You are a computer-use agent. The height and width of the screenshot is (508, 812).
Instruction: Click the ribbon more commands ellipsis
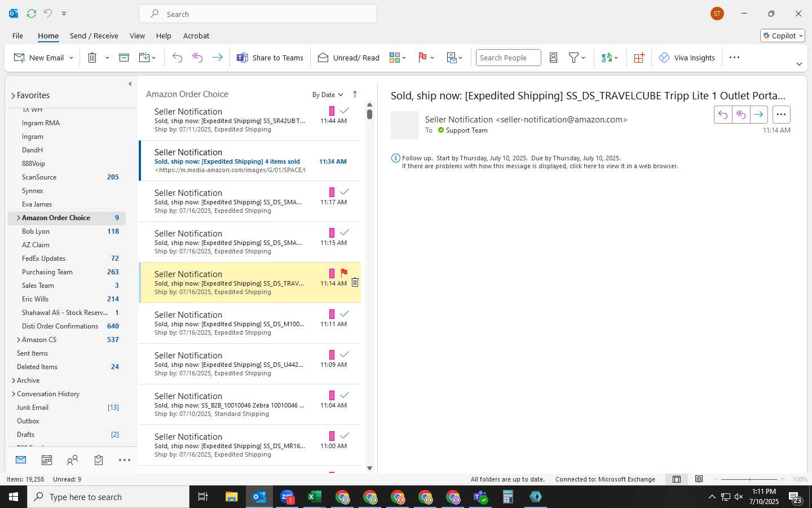point(734,58)
